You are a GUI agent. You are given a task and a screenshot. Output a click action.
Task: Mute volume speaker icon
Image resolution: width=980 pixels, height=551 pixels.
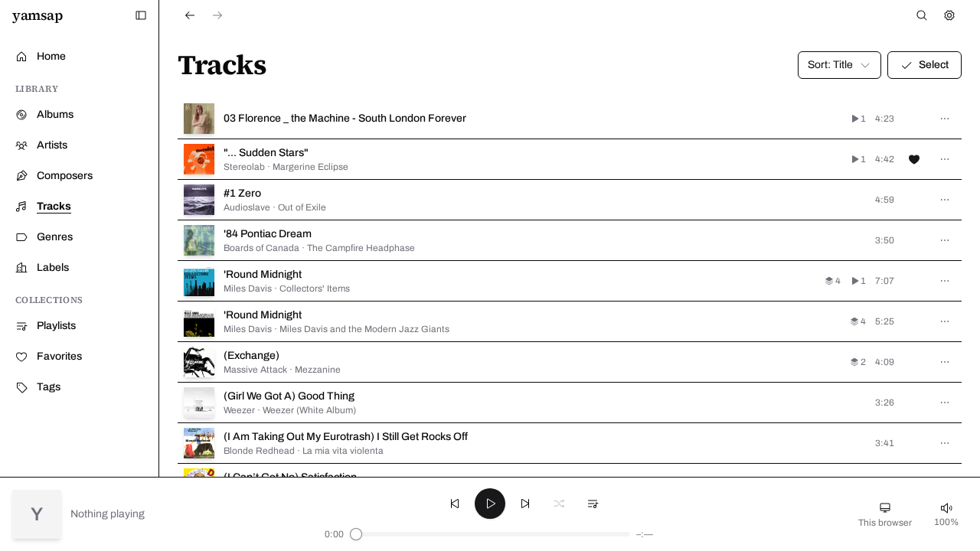click(946, 508)
